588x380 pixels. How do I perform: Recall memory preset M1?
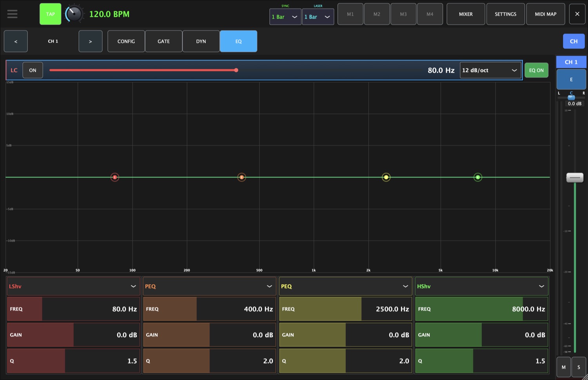(x=350, y=14)
